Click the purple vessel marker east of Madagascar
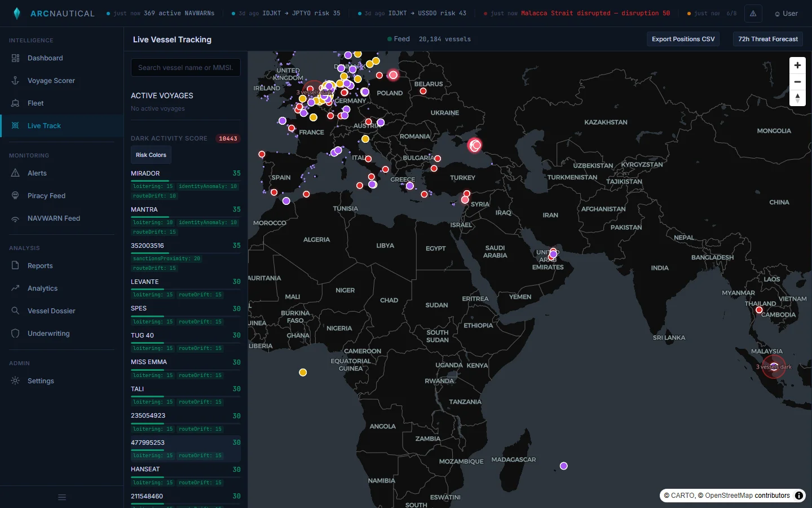 pos(563,466)
